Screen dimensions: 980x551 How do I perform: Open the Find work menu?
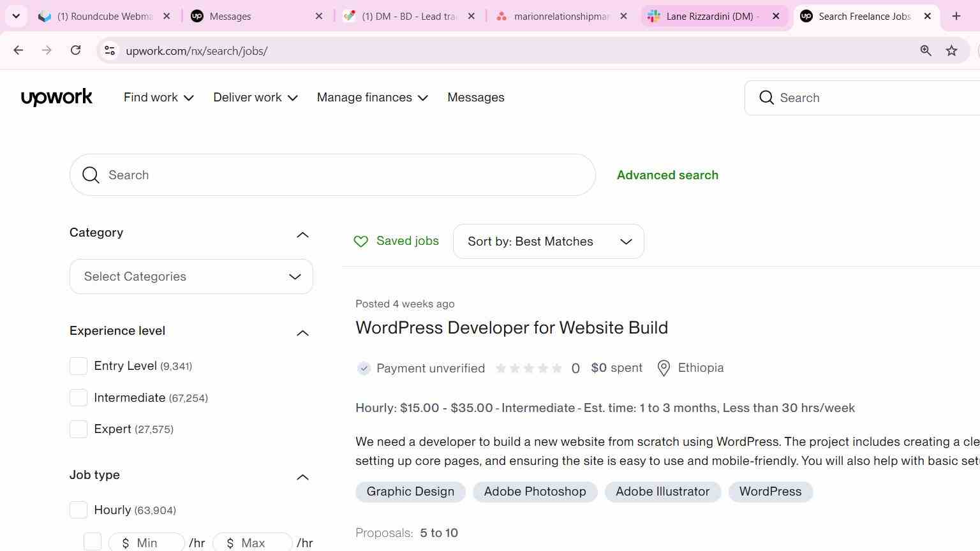tap(159, 98)
